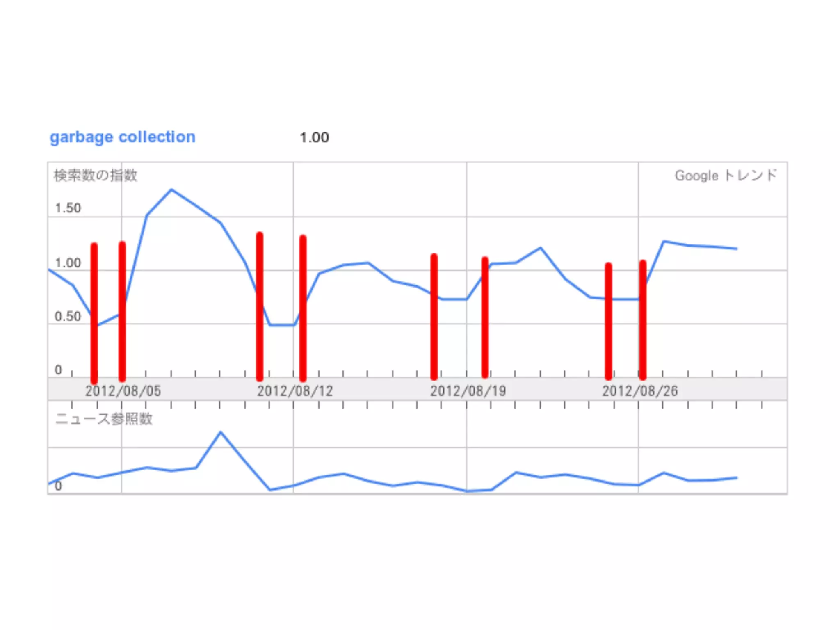
Task: Select red bar just left of 2012/08/12 gridline
Action: click(x=260, y=306)
